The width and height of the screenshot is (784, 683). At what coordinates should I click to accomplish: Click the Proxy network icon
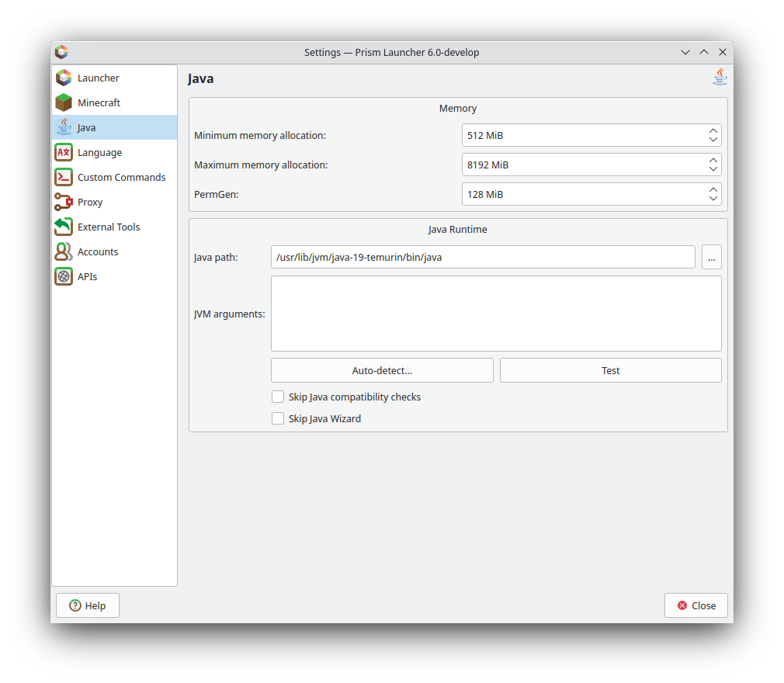(x=64, y=202)
